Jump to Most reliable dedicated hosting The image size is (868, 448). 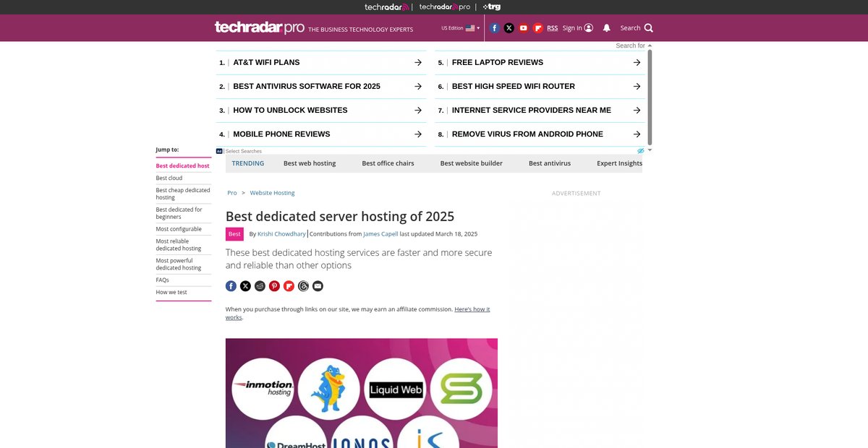(x=179, y=245)
